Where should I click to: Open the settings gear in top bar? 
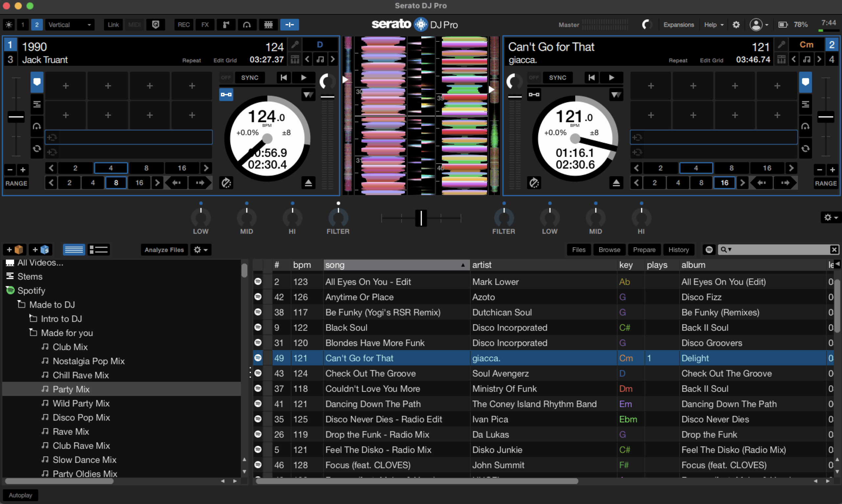736,25
